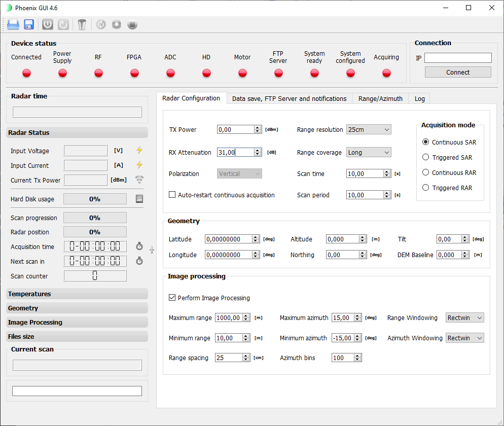This screenshot has width=504, height=426.
Task: Click the System ready status red LED
Action: click(314, 73)
